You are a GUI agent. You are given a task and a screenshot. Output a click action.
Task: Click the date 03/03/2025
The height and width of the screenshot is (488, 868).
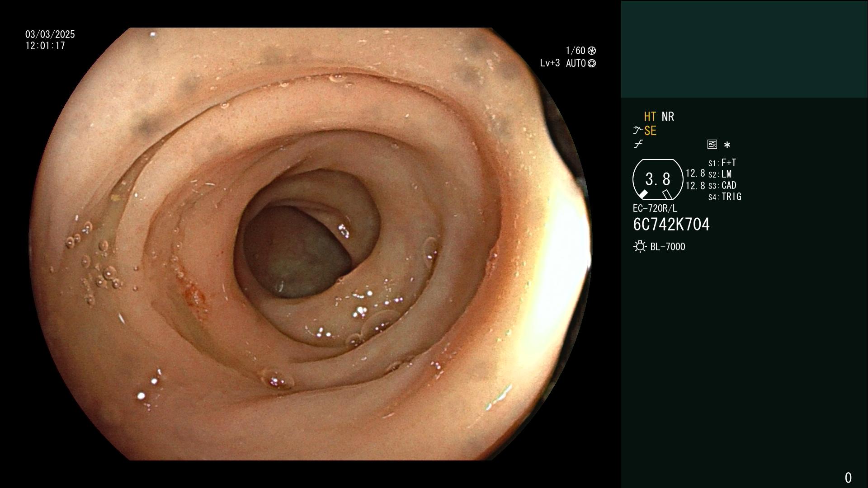point(50,34)
